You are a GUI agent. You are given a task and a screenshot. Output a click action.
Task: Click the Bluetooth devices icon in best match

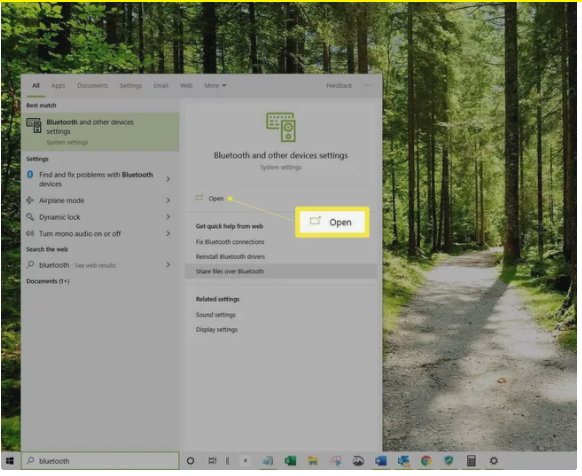pos(34,125)
